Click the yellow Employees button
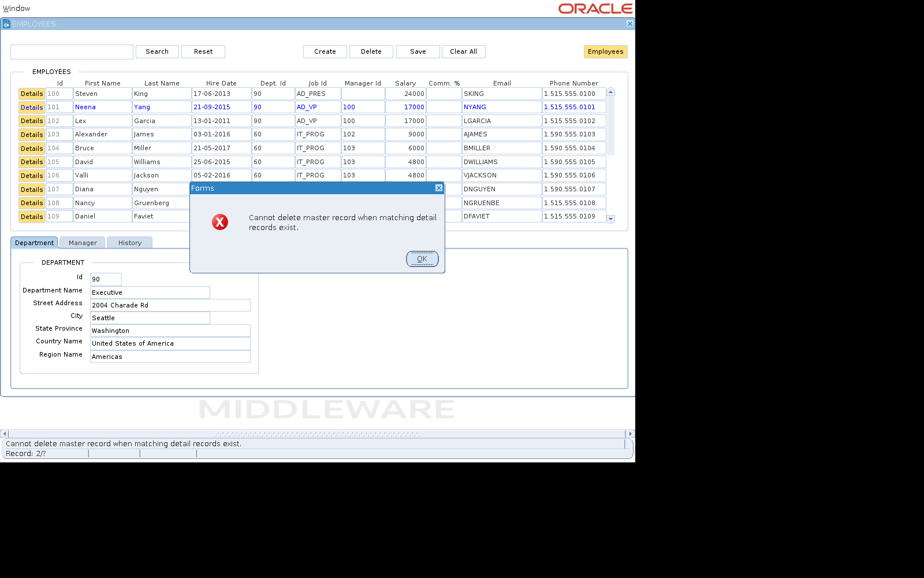 [606, 51]
